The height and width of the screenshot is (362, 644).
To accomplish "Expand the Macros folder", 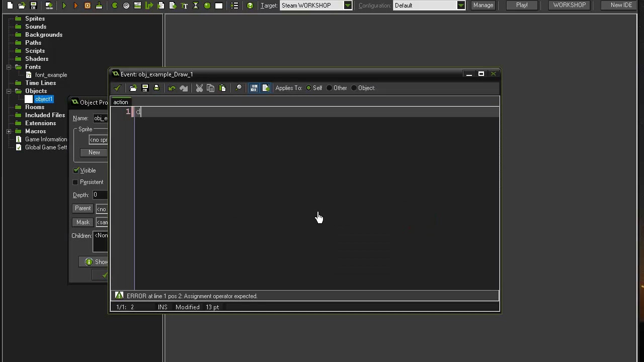I will coord(9,131).
